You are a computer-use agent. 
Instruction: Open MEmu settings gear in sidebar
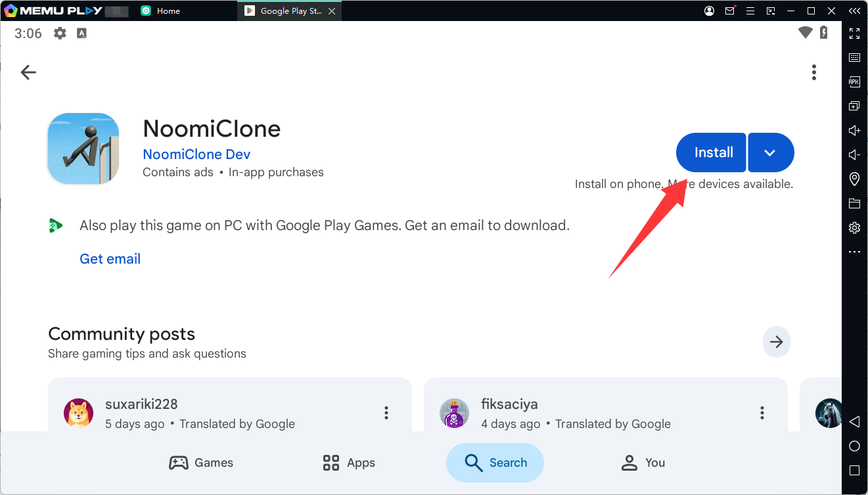pos(854,227)
